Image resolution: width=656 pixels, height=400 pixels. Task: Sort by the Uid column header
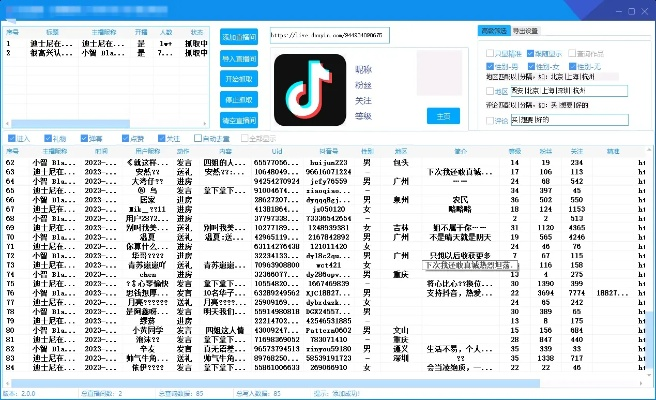(276, 151)
